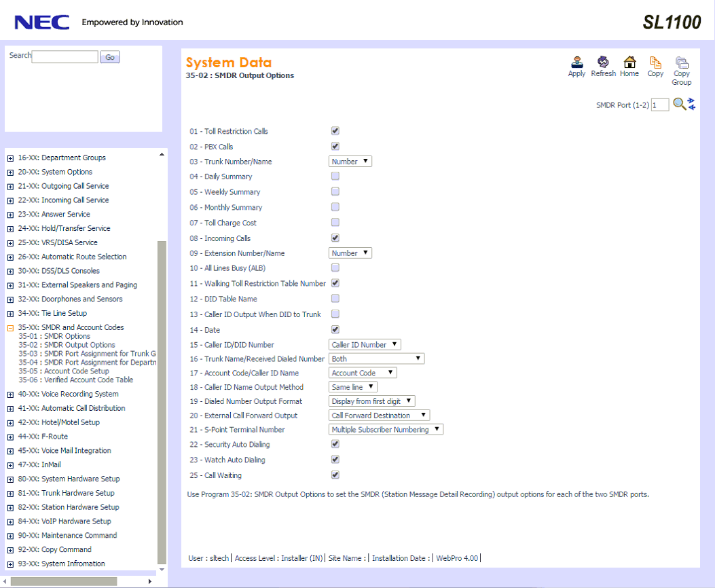Enable Monthly Summary checkbox
Screen dimensions: 715x588
coord(335,207)
